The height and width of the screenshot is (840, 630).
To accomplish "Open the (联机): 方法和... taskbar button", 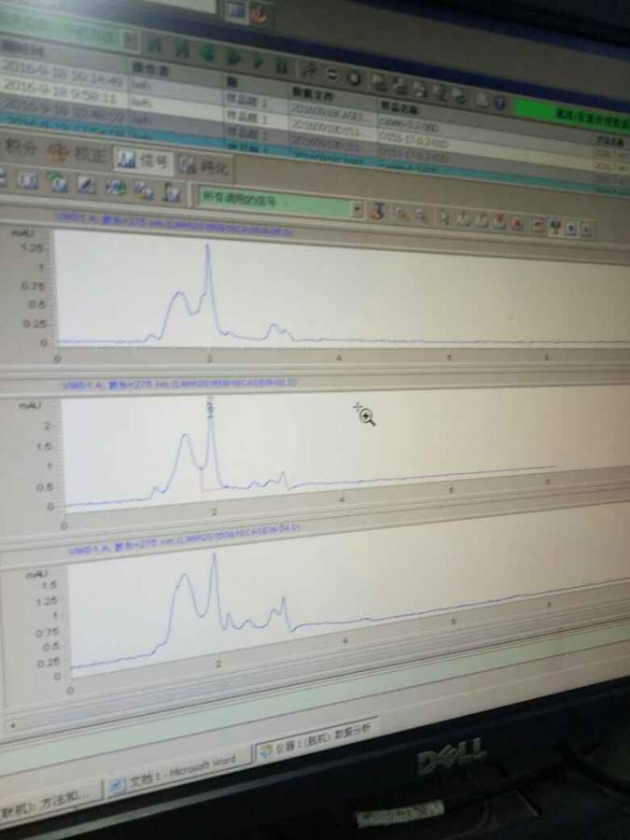I will (49, 802).
